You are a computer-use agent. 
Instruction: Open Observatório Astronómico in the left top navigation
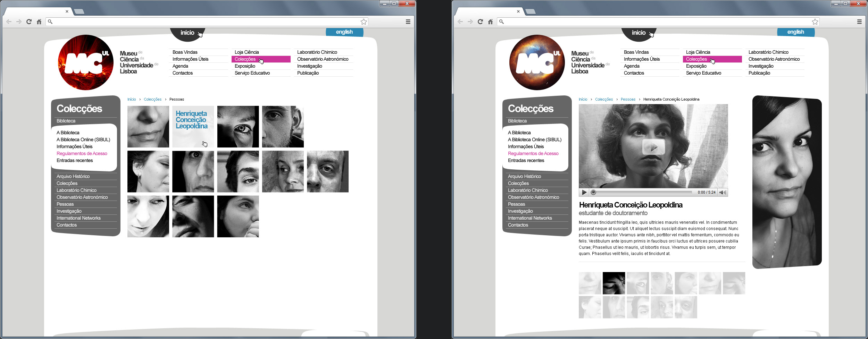coord(323,59)
